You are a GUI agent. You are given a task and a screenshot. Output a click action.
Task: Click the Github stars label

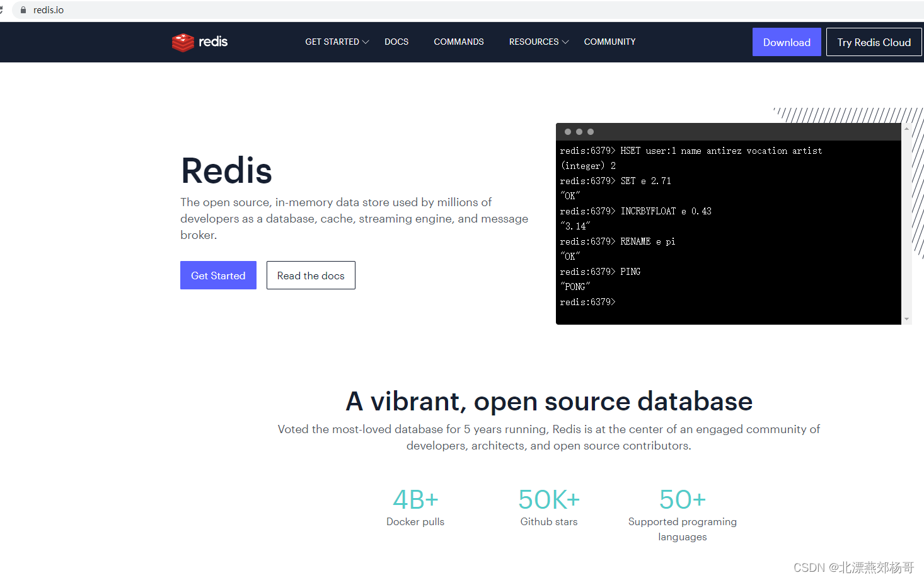click(549, 521)
